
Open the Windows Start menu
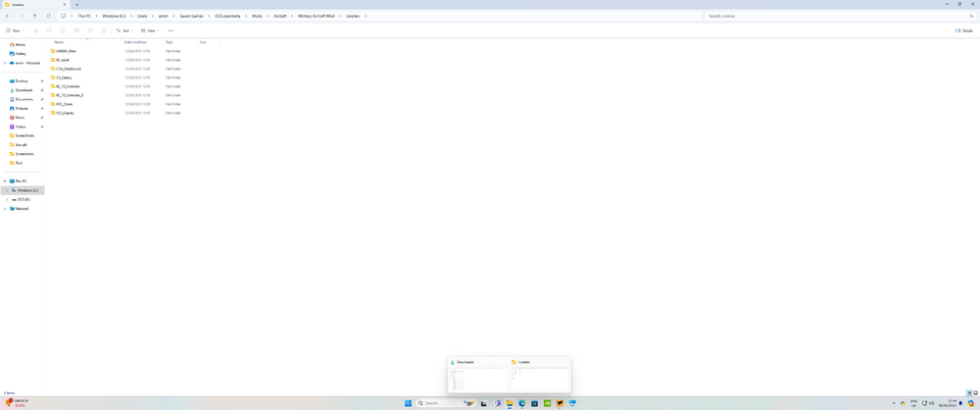pyautogui.click(x=408, y=403)
